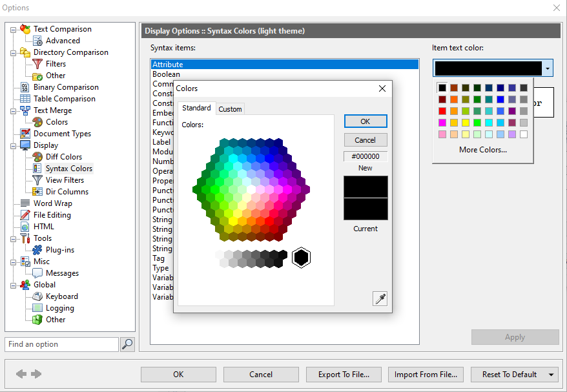Collapse the Text Comparison tree node
Viewport: 567px width, 392px height.
pos(14,30)
